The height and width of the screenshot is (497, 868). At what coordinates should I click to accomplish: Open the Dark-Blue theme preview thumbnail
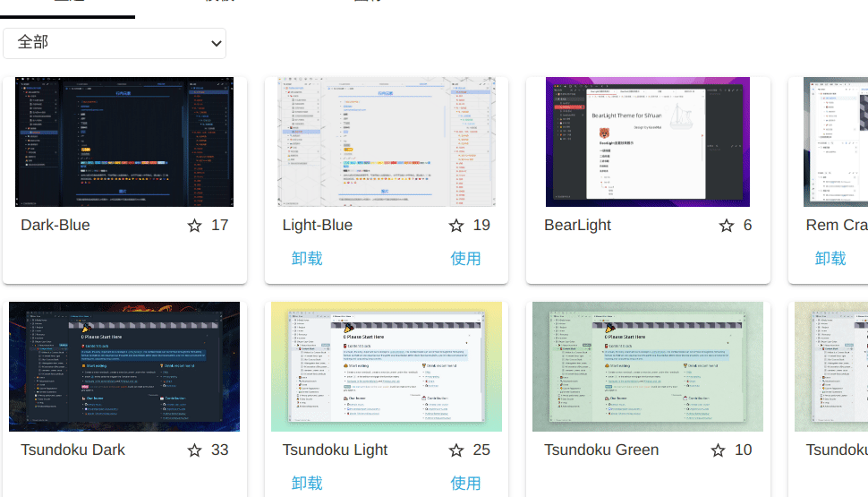[x=124, y=141]
